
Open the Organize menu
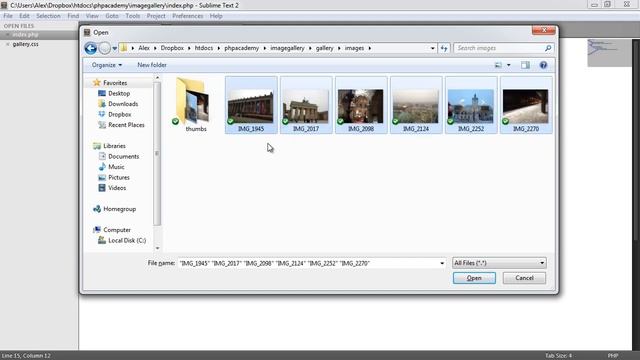coord(107,65)
